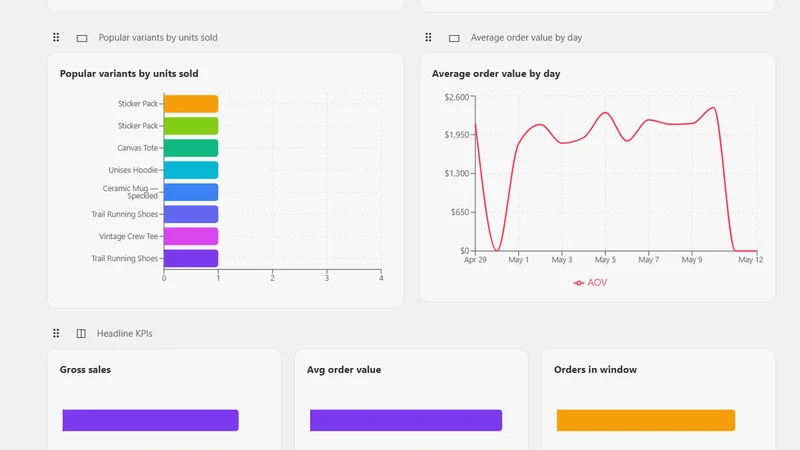Grab drag handle for Headline KPIs block

coord(56,333)
